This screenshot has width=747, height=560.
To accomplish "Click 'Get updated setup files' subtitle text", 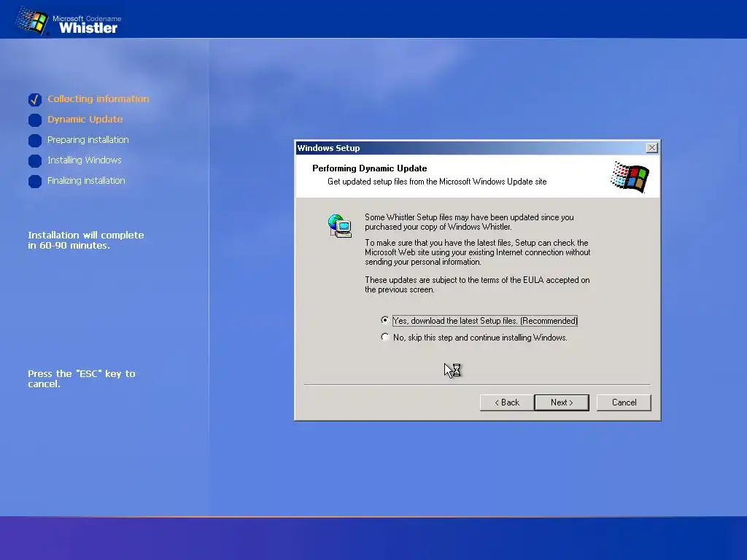I will (437, 182).
